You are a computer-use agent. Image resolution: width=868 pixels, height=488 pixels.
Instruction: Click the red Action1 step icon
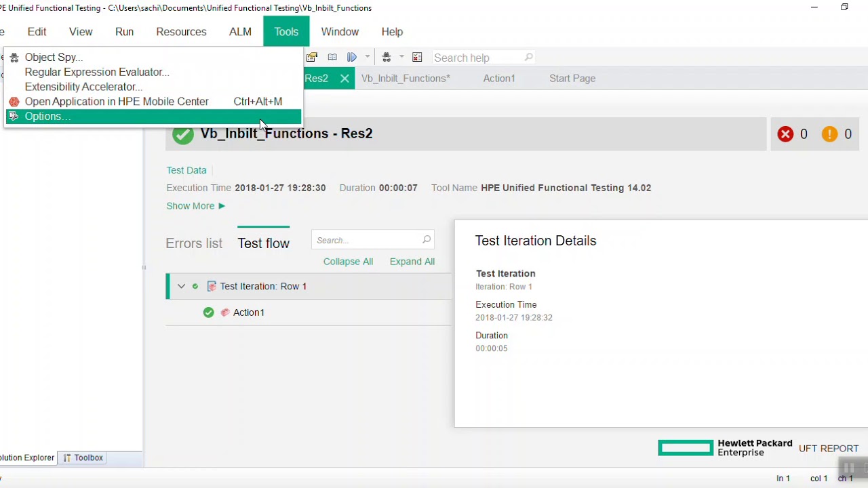click(x=225, y=312)
